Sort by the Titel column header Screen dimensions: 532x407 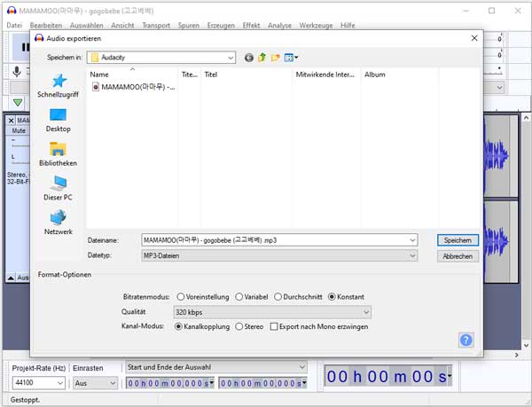point(246,74)
